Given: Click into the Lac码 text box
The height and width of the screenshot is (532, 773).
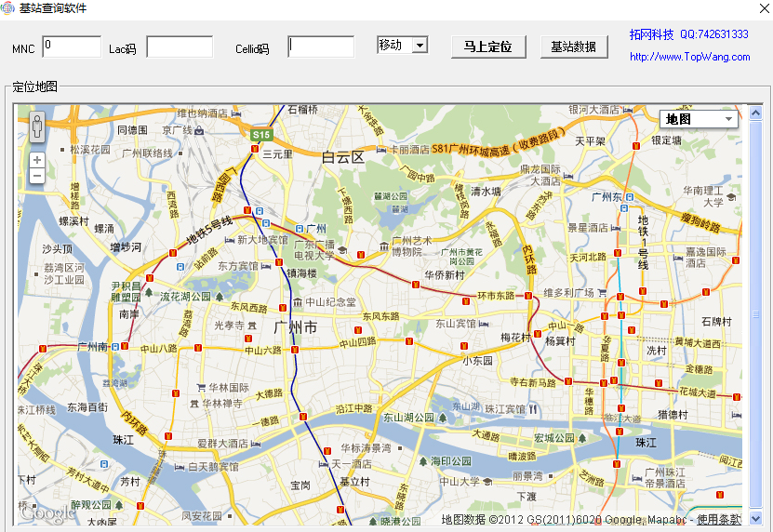Looking at the screenshot, I should coord(180,47).
